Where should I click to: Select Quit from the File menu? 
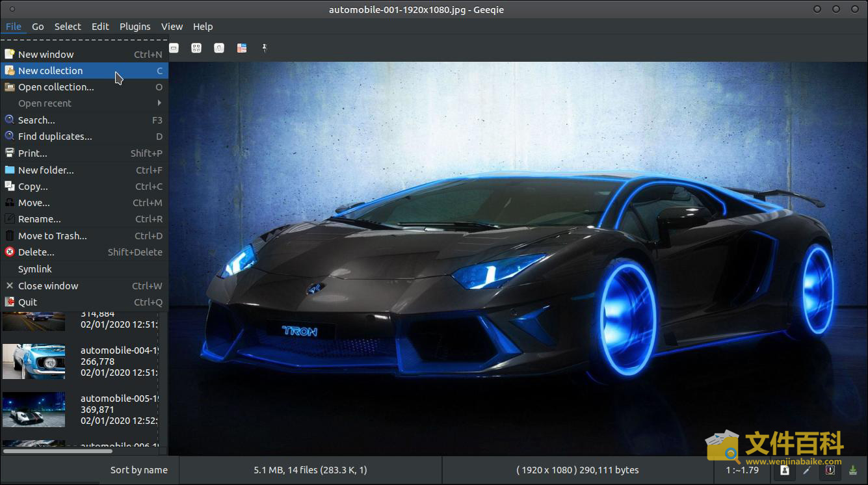pyautogui.click(x=84, y=302)
